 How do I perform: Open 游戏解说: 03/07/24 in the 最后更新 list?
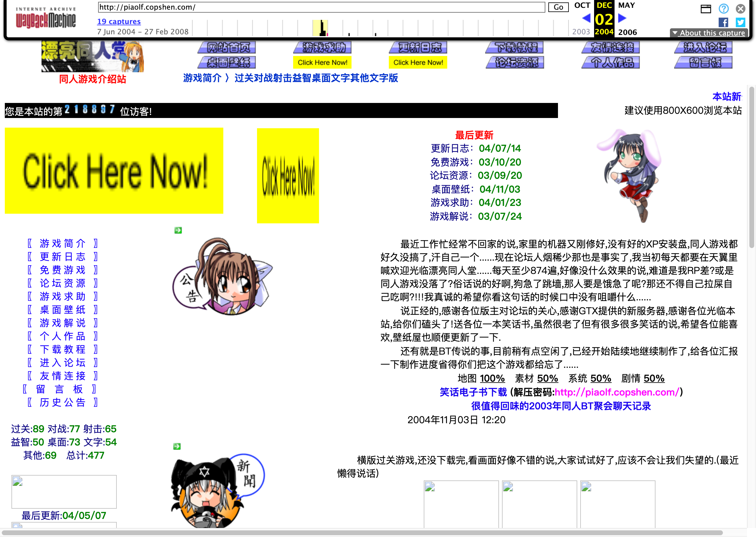476,216
